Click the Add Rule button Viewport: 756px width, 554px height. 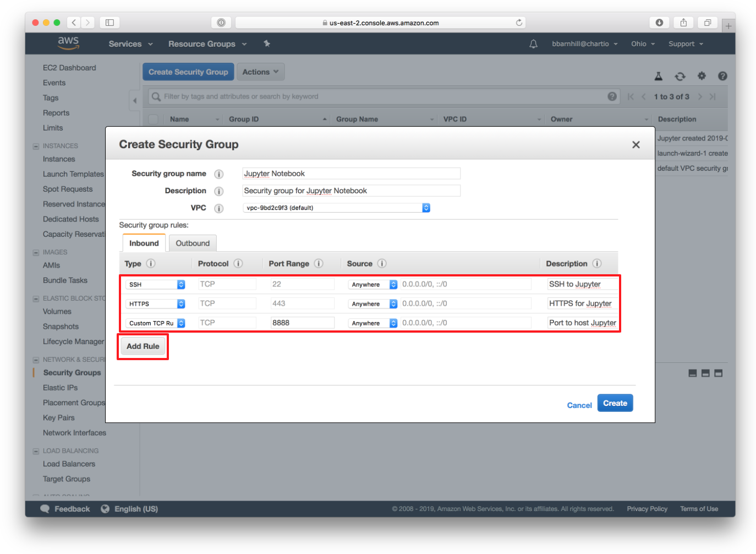(x=143, y=346)
